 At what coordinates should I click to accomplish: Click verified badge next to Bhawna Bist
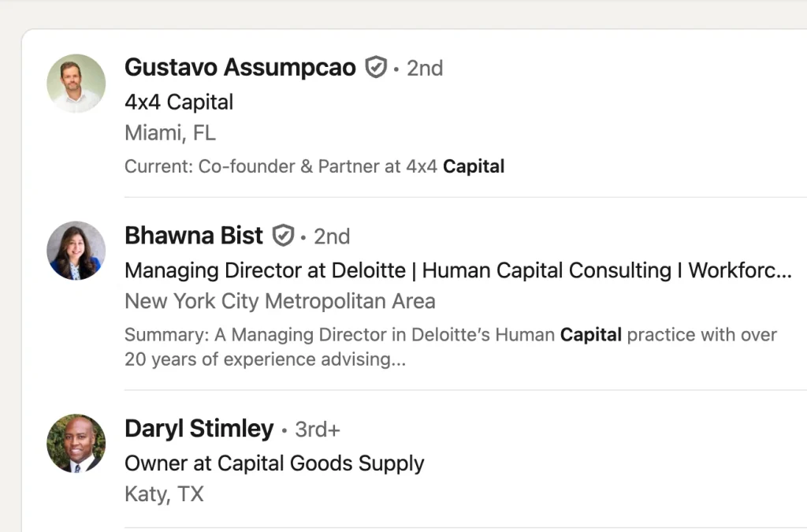[x=283, y=236]
